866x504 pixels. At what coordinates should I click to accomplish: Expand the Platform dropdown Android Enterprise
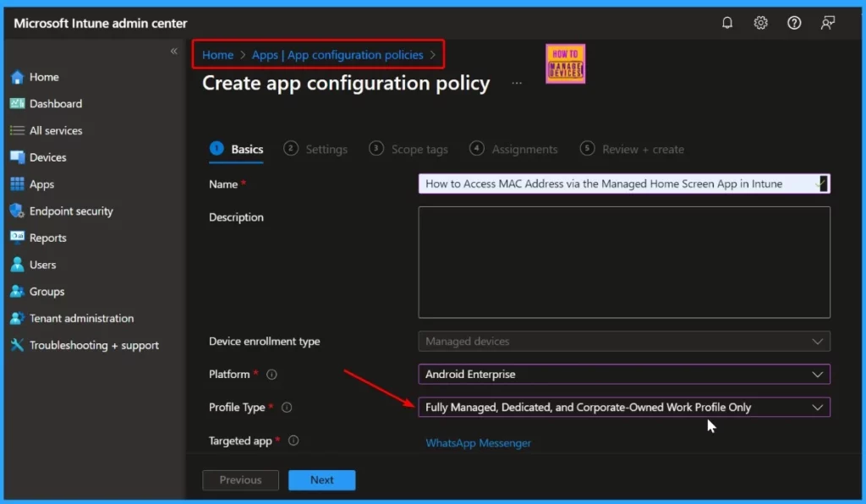(x=624, y=375)
